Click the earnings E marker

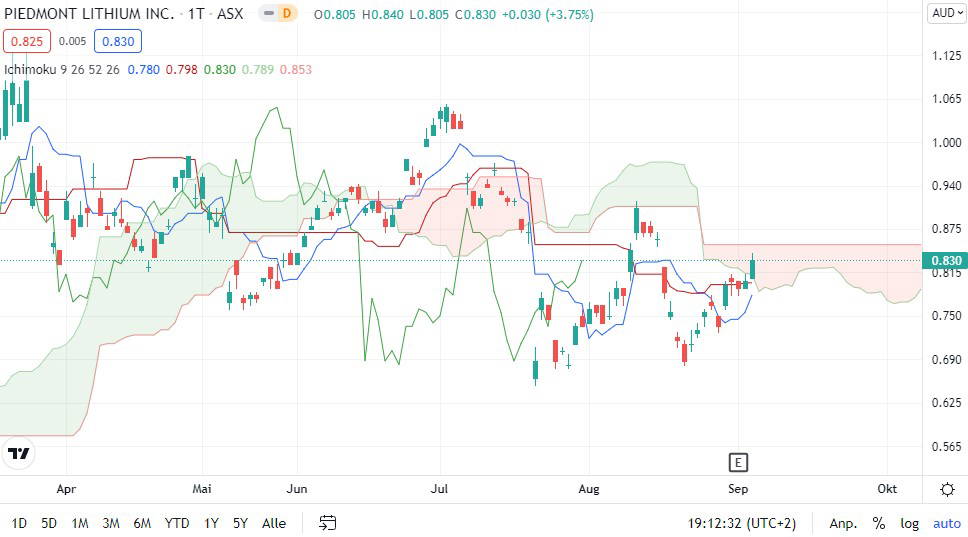(x=738, y=462)
